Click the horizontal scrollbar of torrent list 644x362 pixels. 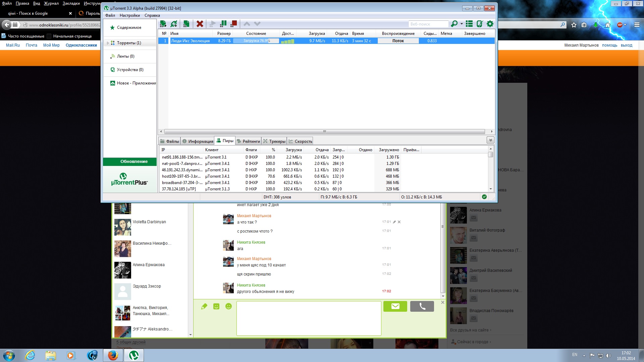coord(325,131)
